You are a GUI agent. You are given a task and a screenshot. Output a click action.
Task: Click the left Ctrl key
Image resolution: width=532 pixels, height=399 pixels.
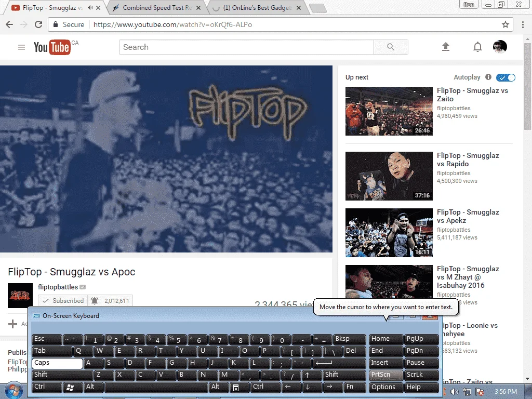[x=47, y=387]
